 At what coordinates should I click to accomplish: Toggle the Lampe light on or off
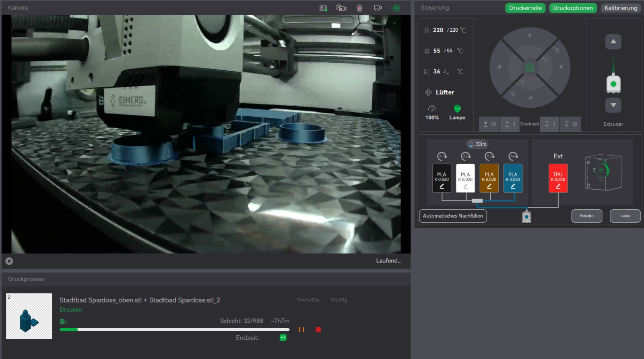457,109
